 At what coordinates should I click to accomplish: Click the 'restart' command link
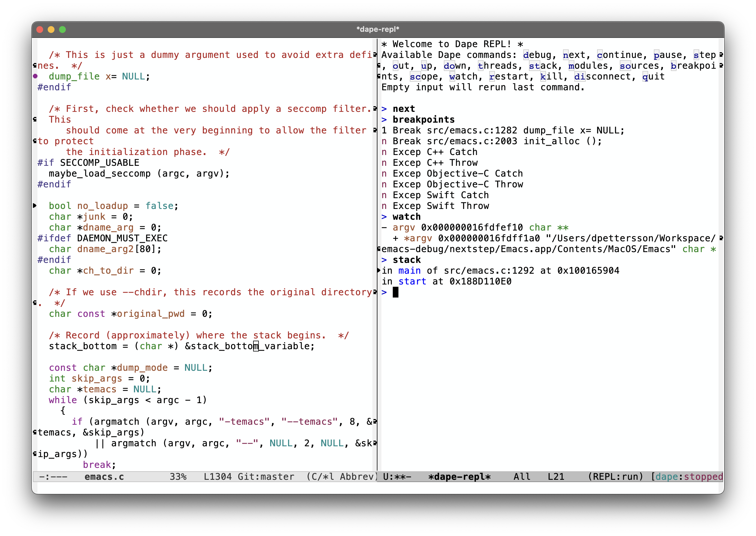coord(509,77)
